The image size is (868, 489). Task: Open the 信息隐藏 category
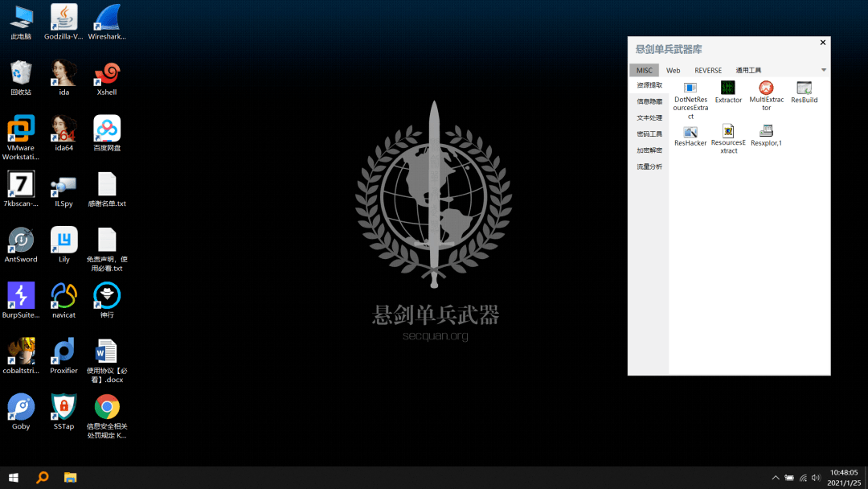pyautogui.click(x=649, y=101)
